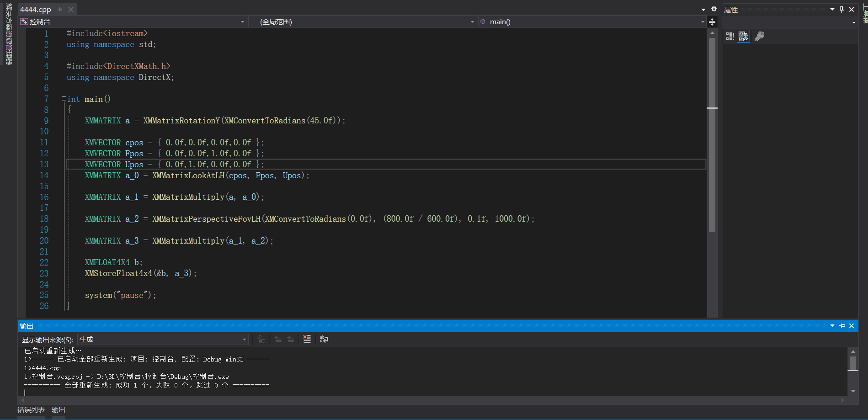This screenshot has height=420, width=868.
Task: Click the 全部重新生成 success summary line
Action: pos(146,385)
